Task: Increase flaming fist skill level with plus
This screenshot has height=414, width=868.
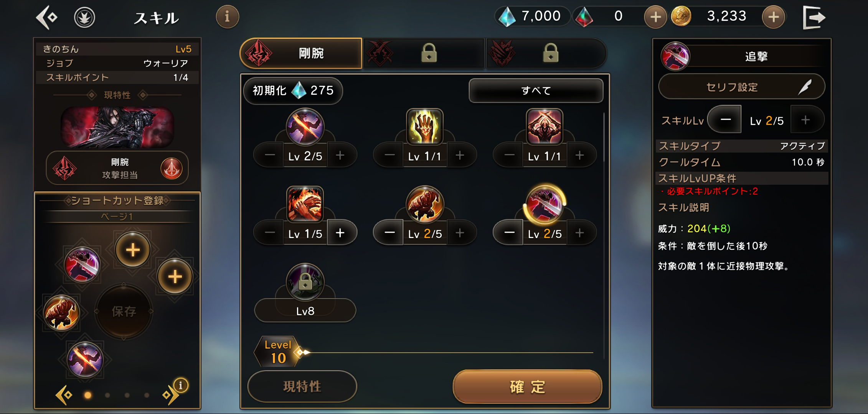Action: tap(340, 233)
